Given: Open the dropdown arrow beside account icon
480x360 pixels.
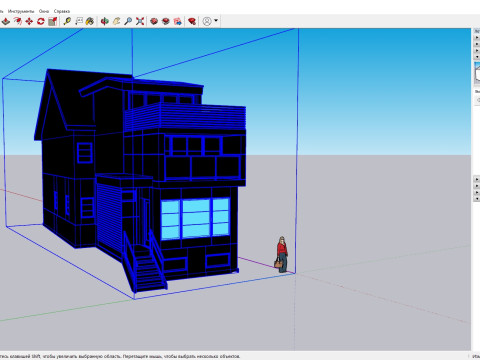Looking at the screenshot, I should point(216,21).
